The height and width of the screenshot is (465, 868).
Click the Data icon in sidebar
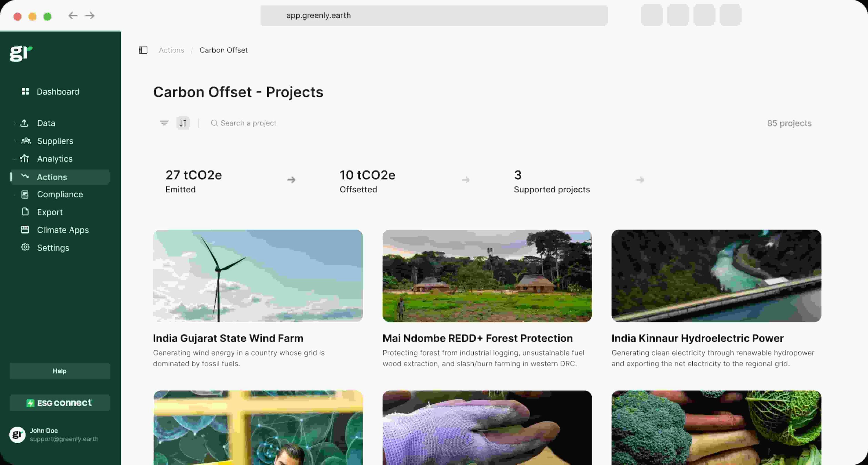25,123
